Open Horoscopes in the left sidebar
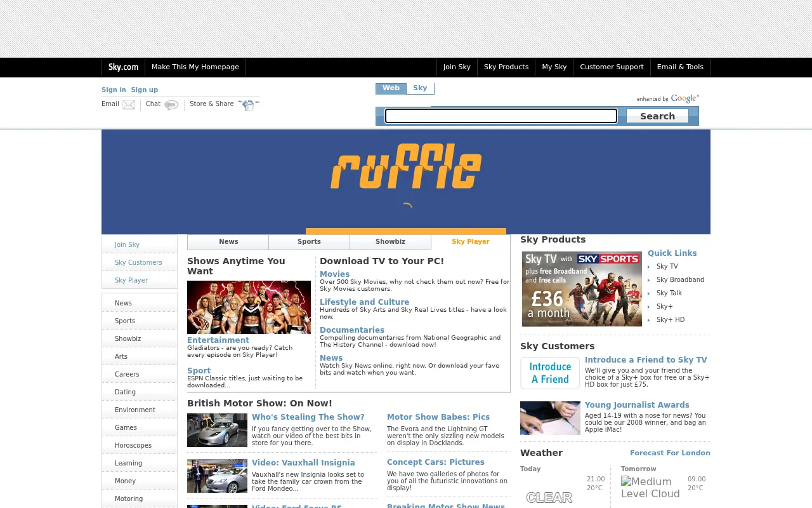The width and height of the screenshot is (812, 508). coord(133,445)
